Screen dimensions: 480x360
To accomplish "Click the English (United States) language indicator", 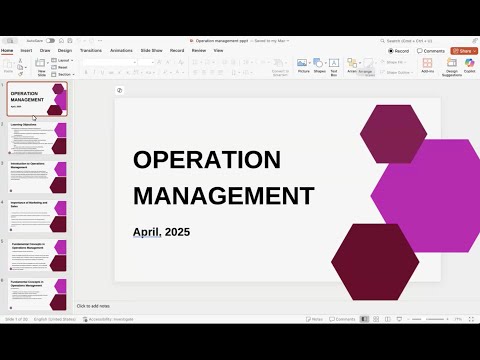I will tap(55, 319).
